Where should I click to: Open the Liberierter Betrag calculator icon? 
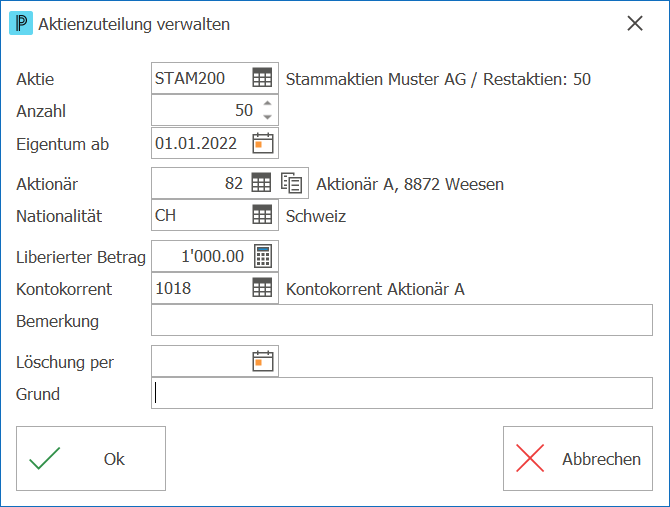point(263,256)
